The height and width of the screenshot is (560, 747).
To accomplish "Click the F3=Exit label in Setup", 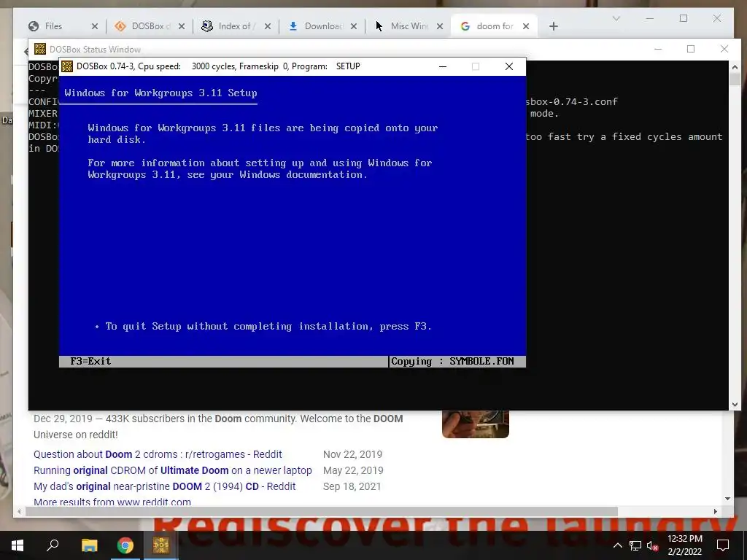I will point(90,362).
